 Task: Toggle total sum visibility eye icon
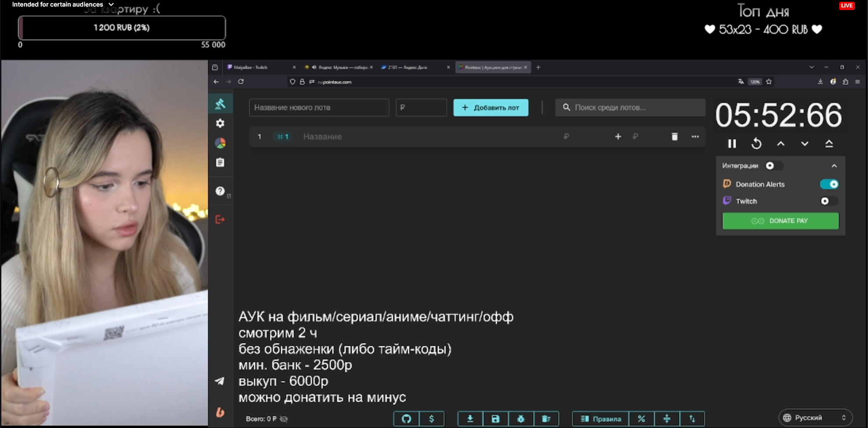pyautogui.click(x=284, y=419)
